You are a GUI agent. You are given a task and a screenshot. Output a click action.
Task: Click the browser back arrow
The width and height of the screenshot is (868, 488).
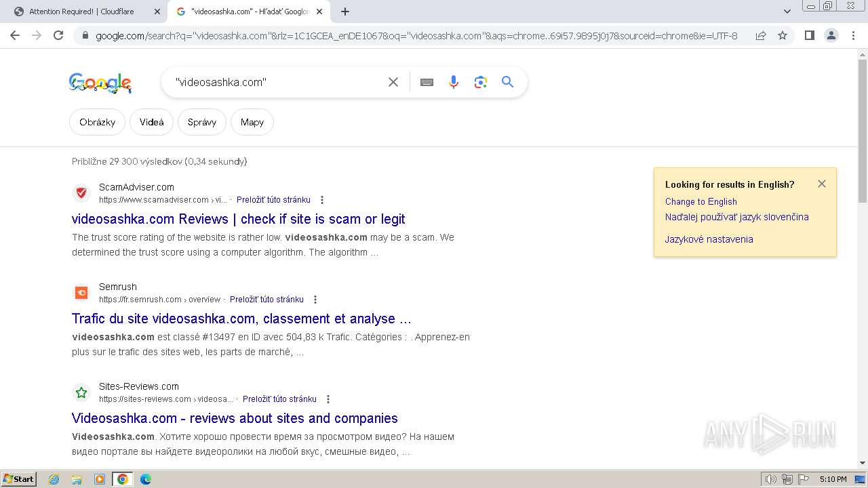(15, 35)
